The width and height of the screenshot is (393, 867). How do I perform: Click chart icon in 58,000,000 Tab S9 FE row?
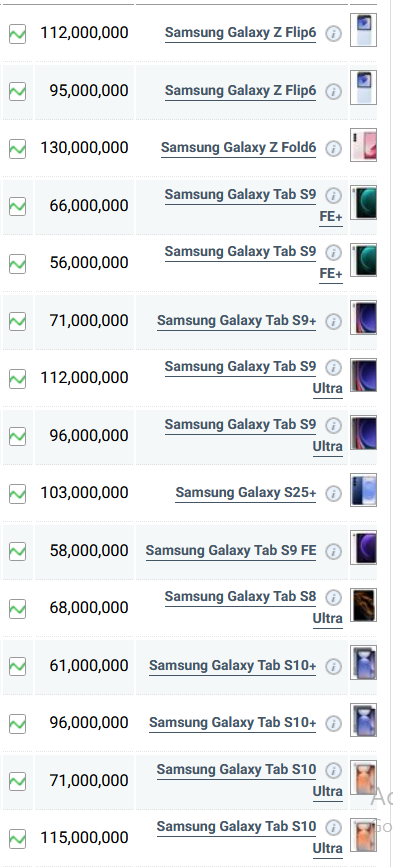click(18, 551)
